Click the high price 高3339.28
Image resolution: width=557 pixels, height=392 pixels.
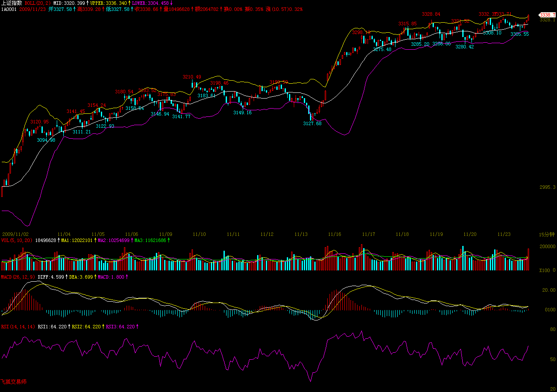click(x=89, y=9)
